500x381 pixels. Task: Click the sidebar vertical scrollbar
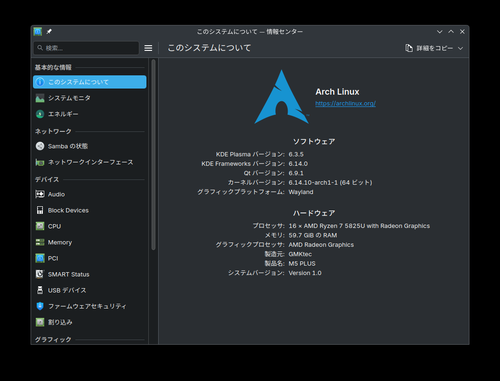pyautogui.click(x=153, y=154)
